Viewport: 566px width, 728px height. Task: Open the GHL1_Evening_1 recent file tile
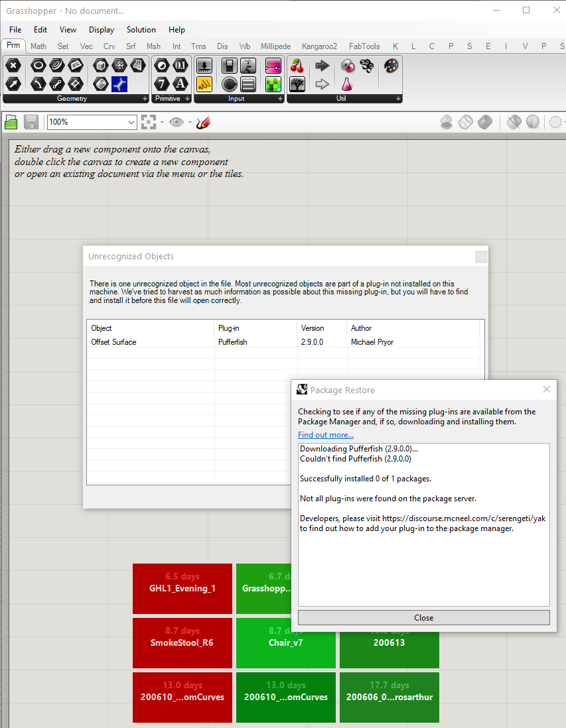(x=182, y=588)
